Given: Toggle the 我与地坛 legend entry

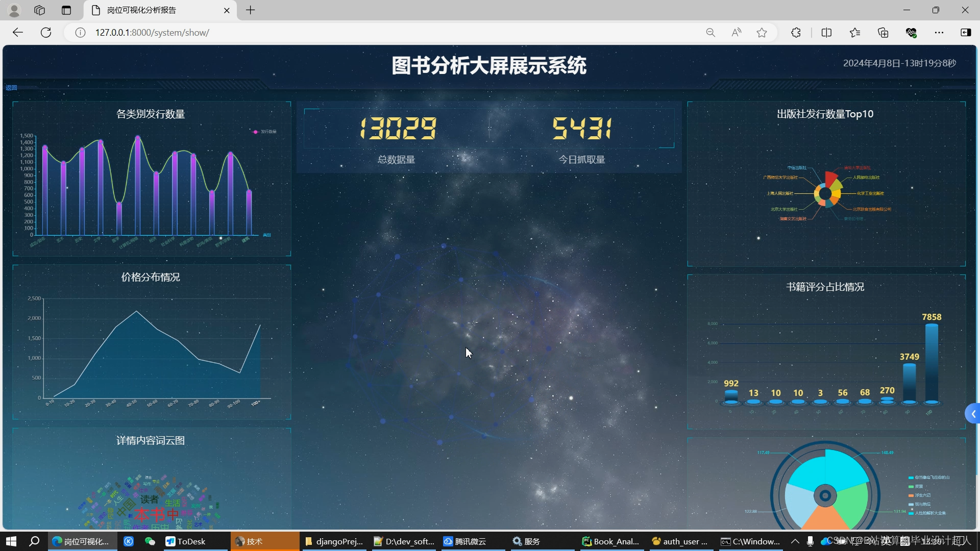Looking at the screenshot, I should (x=919, y=504).
